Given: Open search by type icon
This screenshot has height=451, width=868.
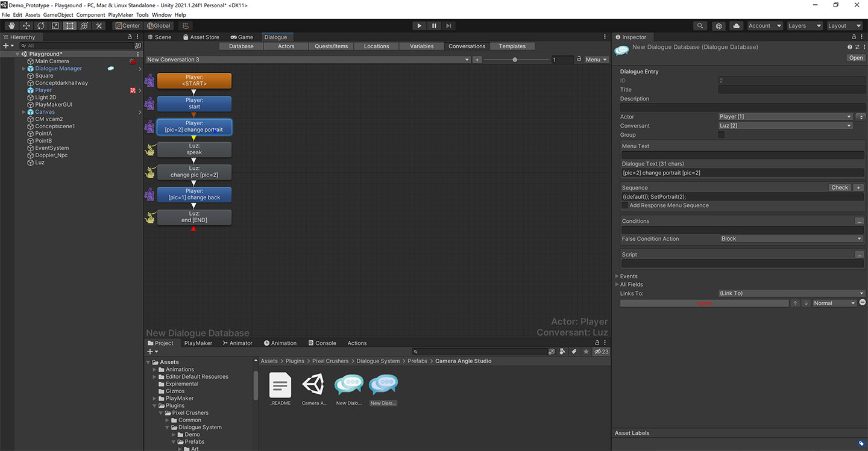Looking at the screenshot, I should (562, 352).
